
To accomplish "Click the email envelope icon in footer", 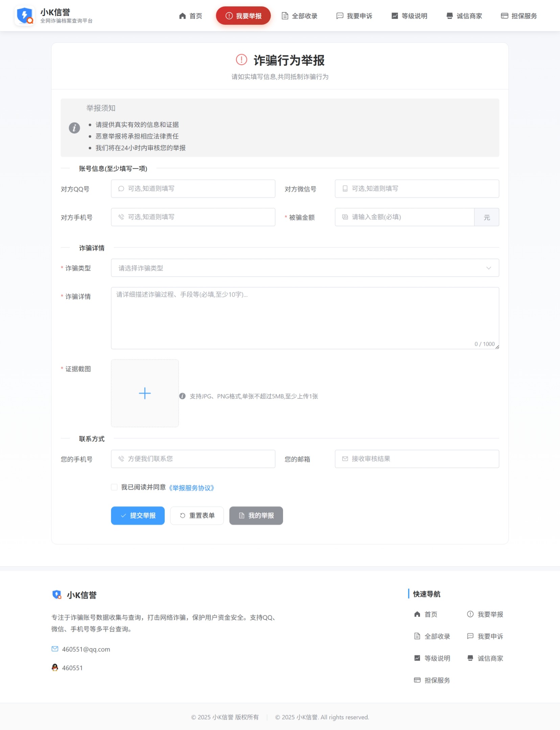I will 55,649.
